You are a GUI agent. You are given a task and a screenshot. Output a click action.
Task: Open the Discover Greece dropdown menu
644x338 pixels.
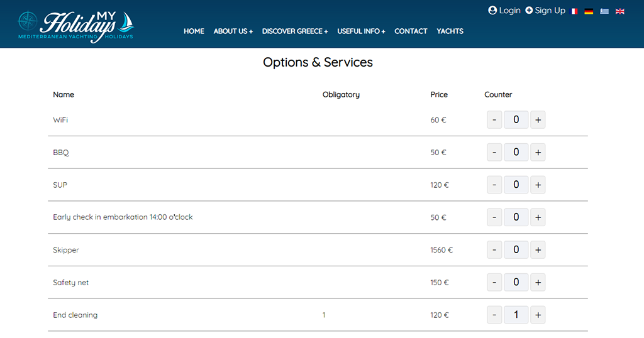[x=295, y=31]
